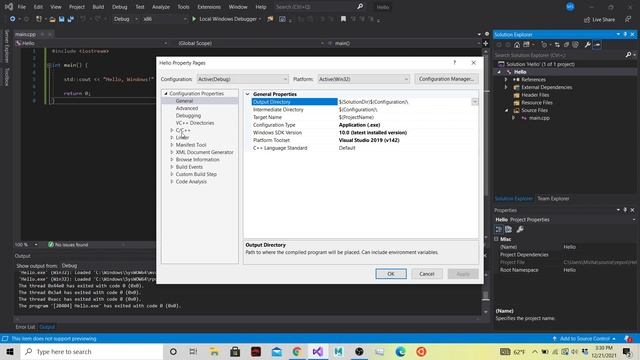Select Header Files in Solution Explorer
The image size is (640, 360).
pyautogui.click(x=535, y=95)
